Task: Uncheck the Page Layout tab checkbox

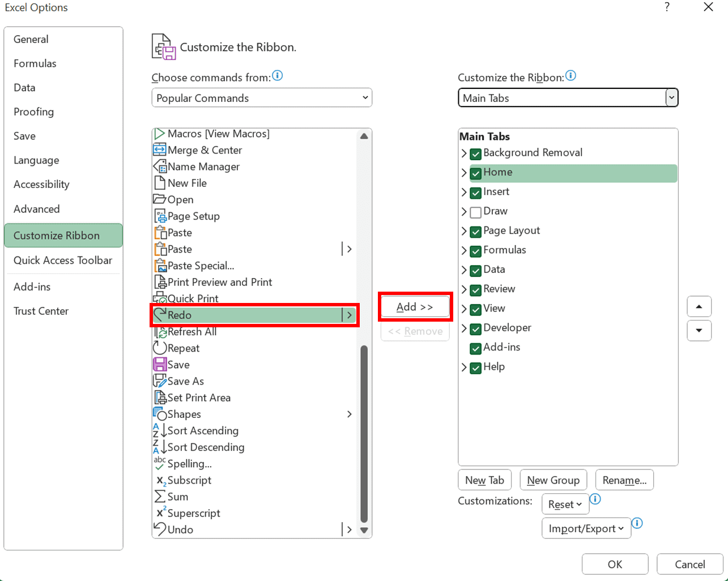Action: pyautogui.click(x=476, y=231)
